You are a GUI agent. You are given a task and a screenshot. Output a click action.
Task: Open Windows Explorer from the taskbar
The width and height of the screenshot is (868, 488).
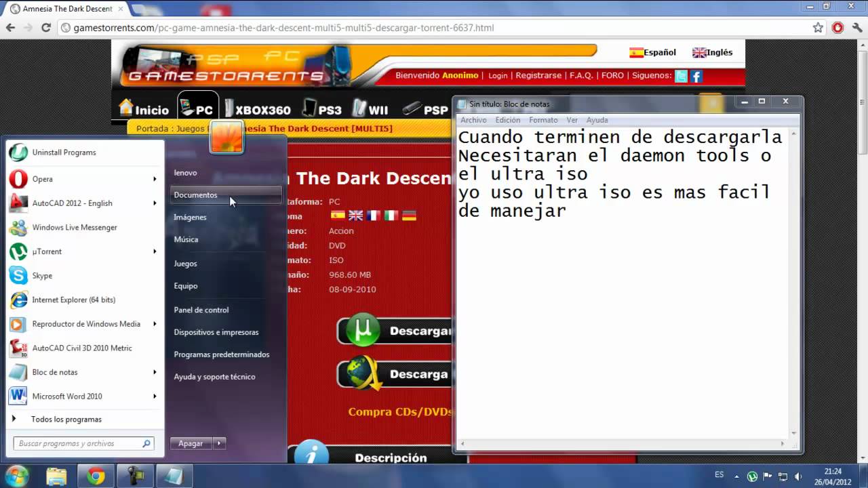tap(57, 476)
